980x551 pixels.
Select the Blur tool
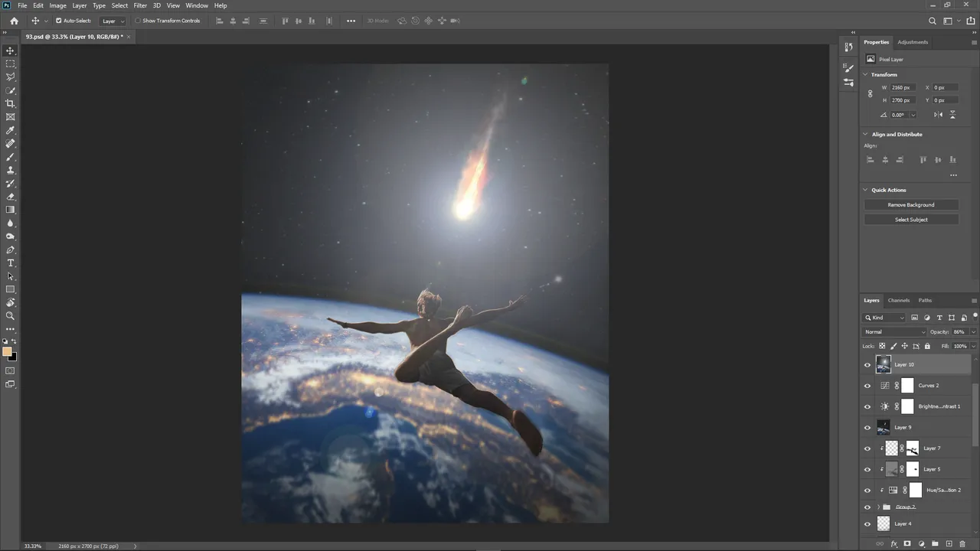pos(10,223)
